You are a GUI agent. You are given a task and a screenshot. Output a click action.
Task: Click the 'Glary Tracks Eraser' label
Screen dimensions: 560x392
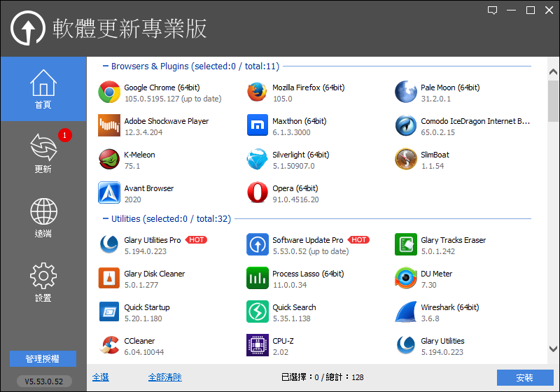(453, 240)
